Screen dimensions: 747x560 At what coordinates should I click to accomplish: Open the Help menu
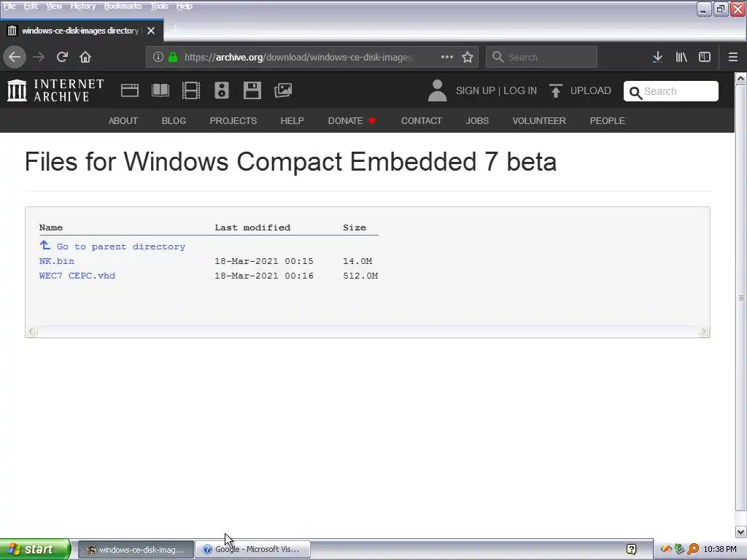(184, 6)
